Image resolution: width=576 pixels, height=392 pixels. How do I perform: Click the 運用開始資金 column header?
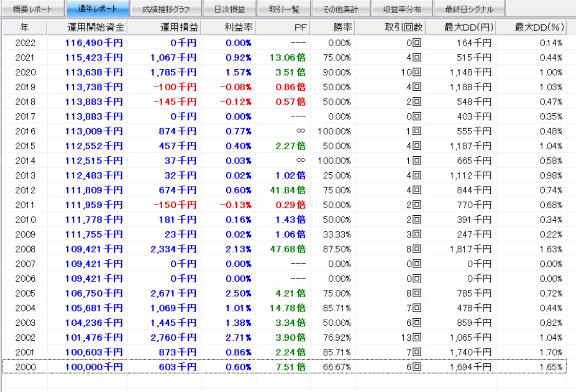[87, 27]
